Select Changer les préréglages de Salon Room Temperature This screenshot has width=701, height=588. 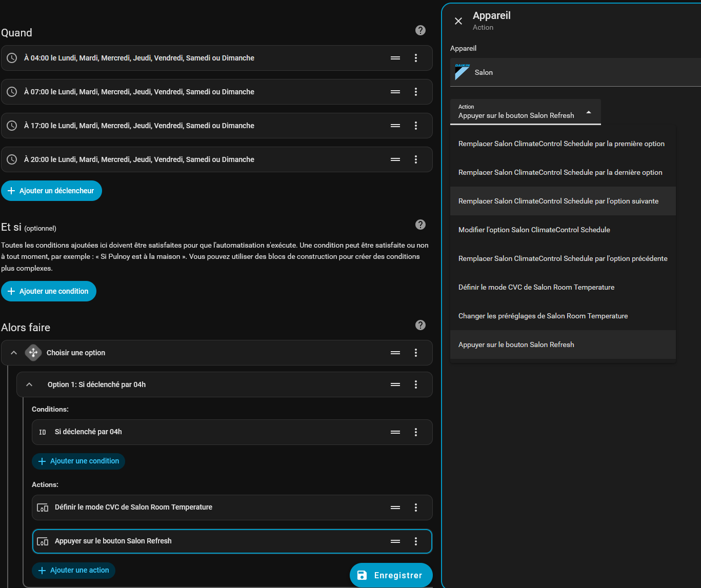[543, 316]
